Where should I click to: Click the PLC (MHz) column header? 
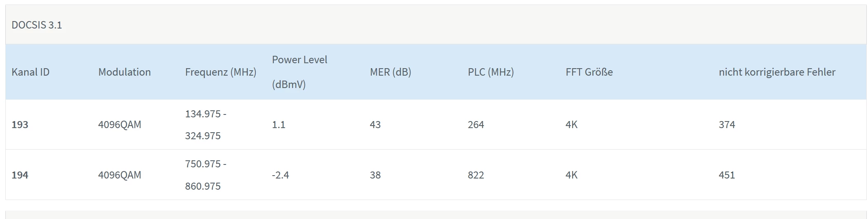pyautogui.click(x=491, y=72)
